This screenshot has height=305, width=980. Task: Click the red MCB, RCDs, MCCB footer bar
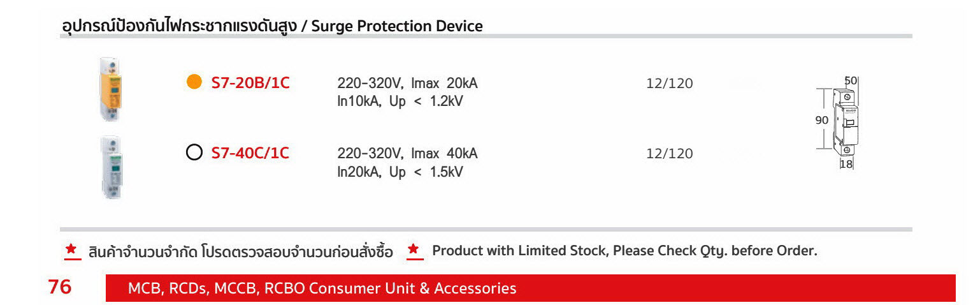tap(531, 288)
